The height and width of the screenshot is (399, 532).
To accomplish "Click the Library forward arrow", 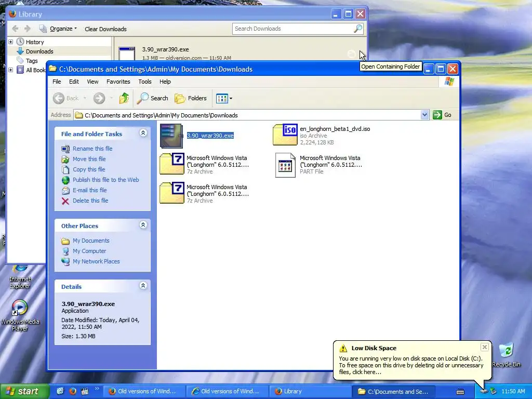I will (28, 29).
